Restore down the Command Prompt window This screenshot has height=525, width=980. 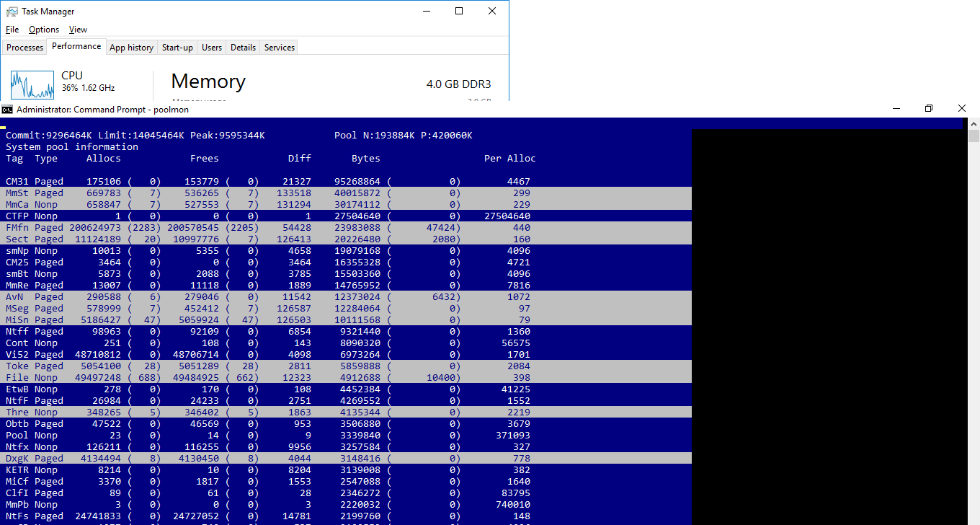[929, 109]
